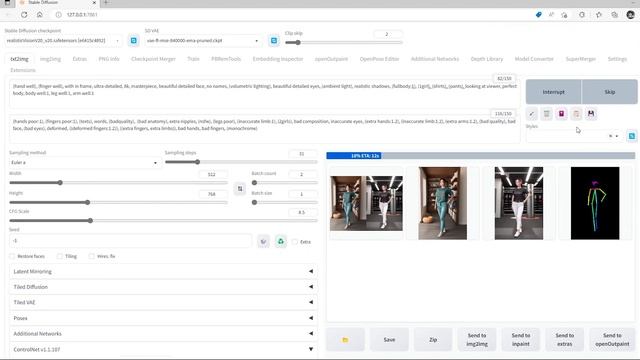Close the Stable Diffusion browser tab
Image resolution: width=640 pixels, height=360 pixels.
coord(94,3)
